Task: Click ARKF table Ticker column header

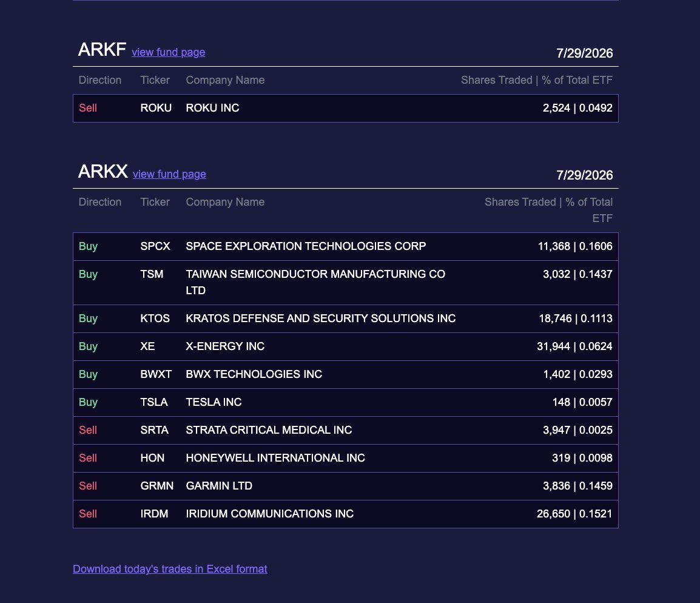Action: coord(155,80)
